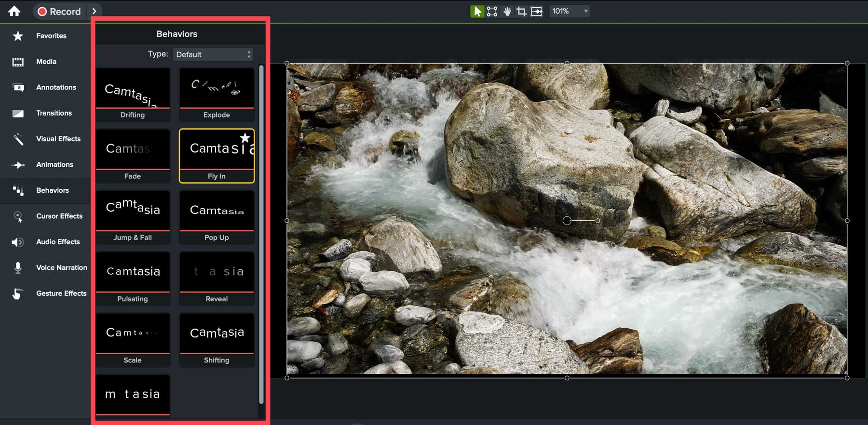This screenshot has height=425, width=868.
Task: Select the arrow Select tool in canvas toolbar
Action: tap(477, 11)
